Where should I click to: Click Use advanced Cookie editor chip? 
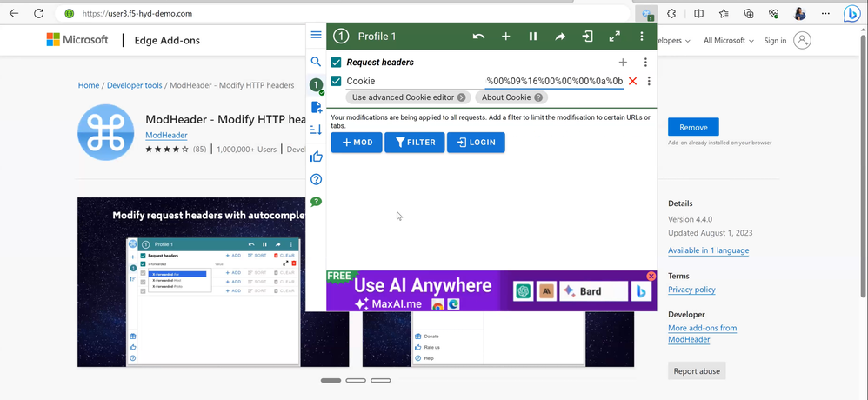[409, 97]
